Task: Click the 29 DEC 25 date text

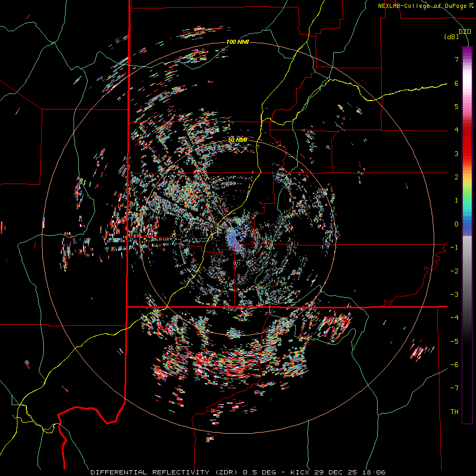Action: (335, 472)
